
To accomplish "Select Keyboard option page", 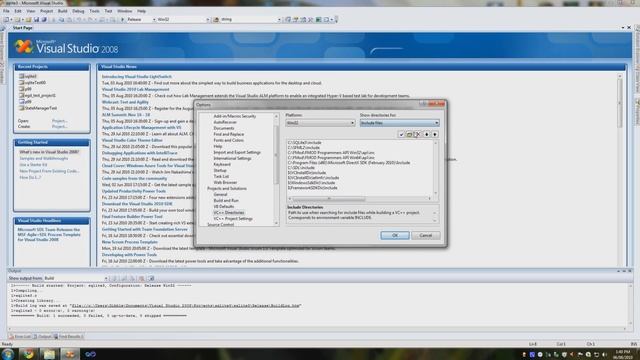I will tap(222, 164).
